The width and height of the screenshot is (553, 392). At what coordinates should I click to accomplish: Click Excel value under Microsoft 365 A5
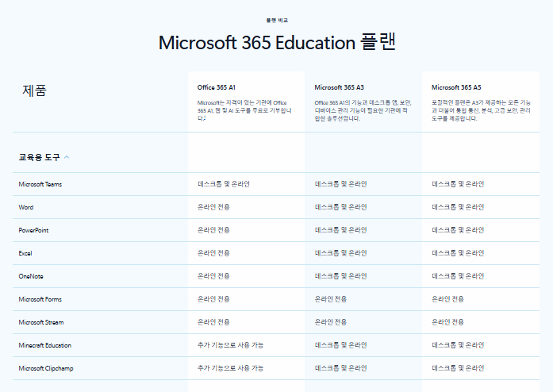pyautogui.click(x=458, y=253)
